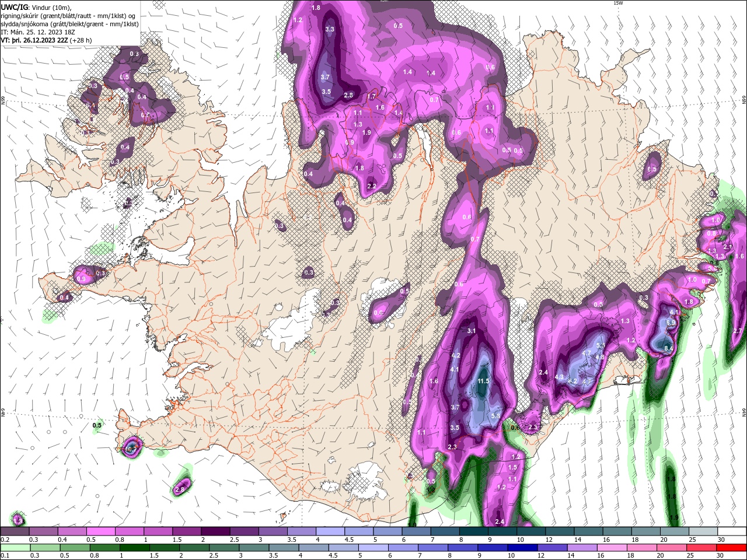Viewport: 747px width, 560px height.
Task: Click the 8.4 precipitation value label
Action: (669, 348)
